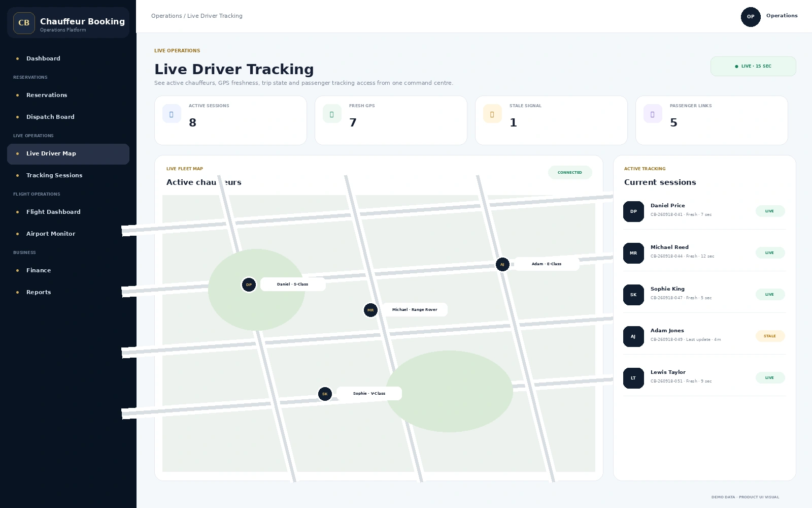The image size is (812, 508).
Task: Open Sophie King's SK session avatar
Action: point(633,295)
